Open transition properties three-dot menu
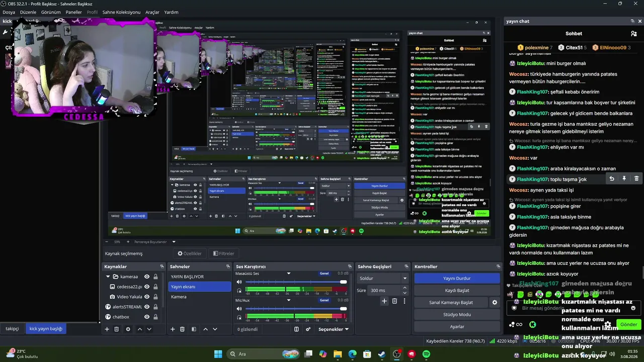The image size is (644, 362). point(404,301)
